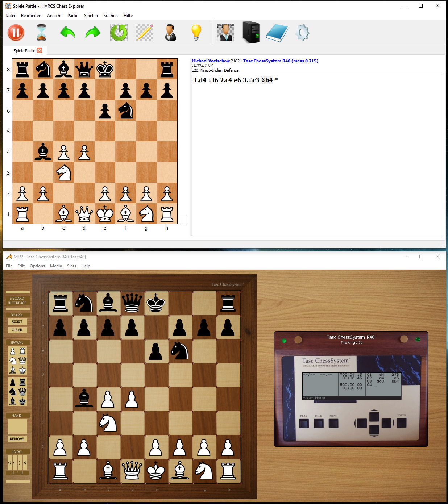Open the black computer tower engine icon

pos(251,33)
